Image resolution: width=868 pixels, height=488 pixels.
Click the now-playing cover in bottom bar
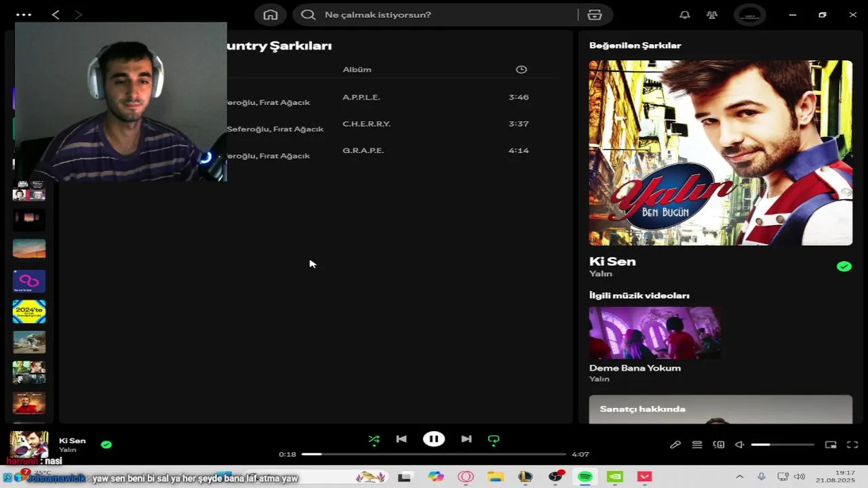[29, 445]
